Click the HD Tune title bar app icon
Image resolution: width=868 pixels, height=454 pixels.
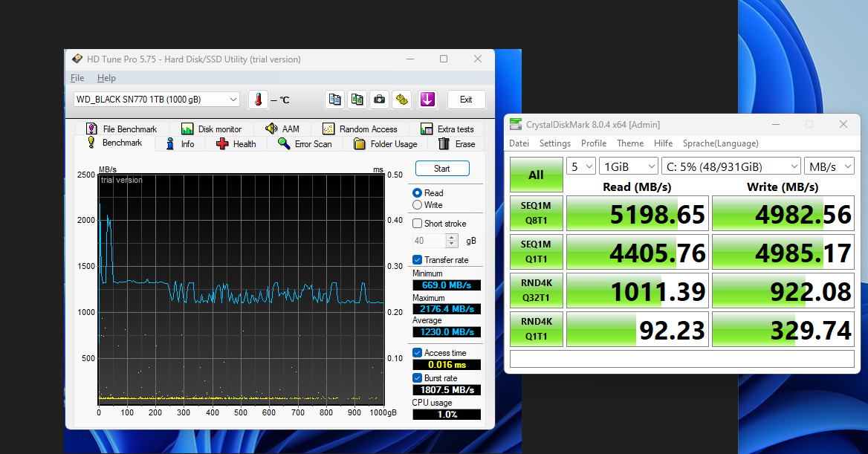[x=77, y=59]
